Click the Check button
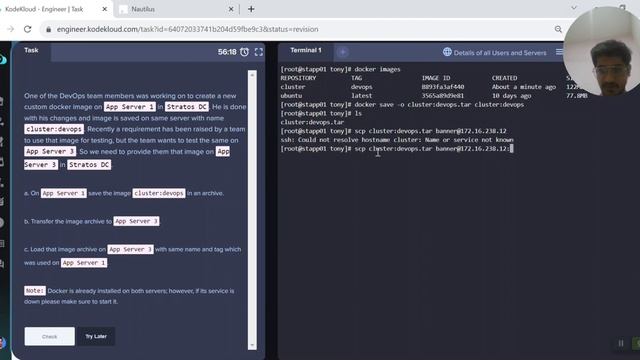 point(49,336)
